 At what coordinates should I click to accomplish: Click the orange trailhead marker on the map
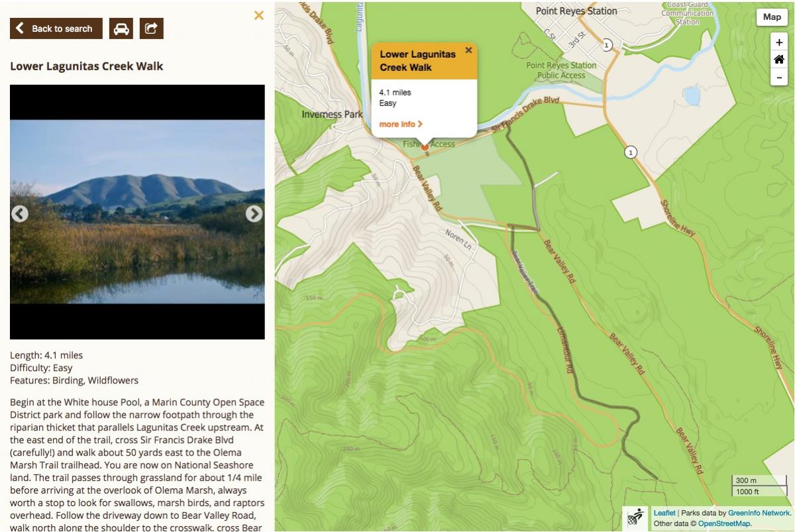(x=425, y=147)
